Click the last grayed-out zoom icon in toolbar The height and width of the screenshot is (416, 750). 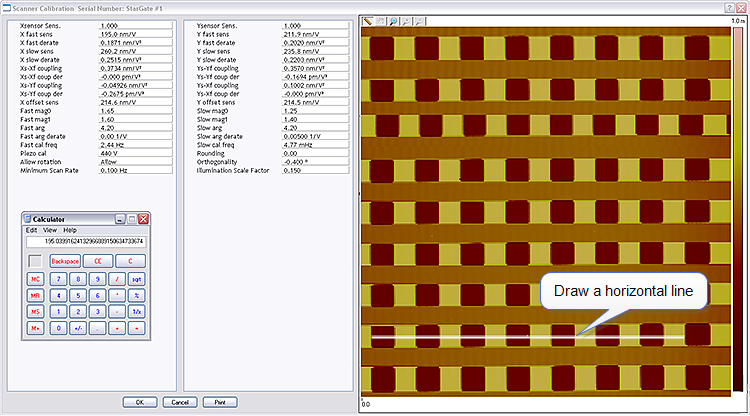click(419, 22)
